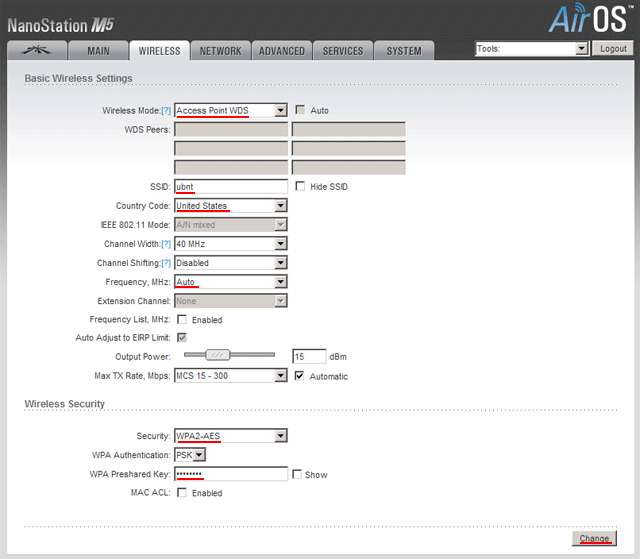Click the first WDS Peers field in the right column
Image resolution: width=640 pixels, height=559 pixels.
(349, 129)
